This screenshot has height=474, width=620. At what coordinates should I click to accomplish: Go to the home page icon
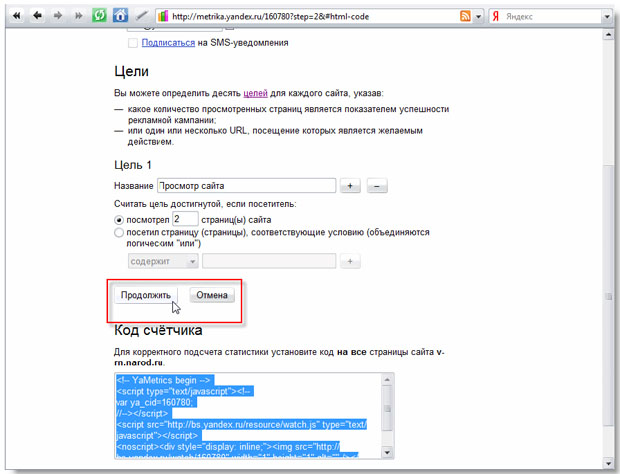[120, 17]
